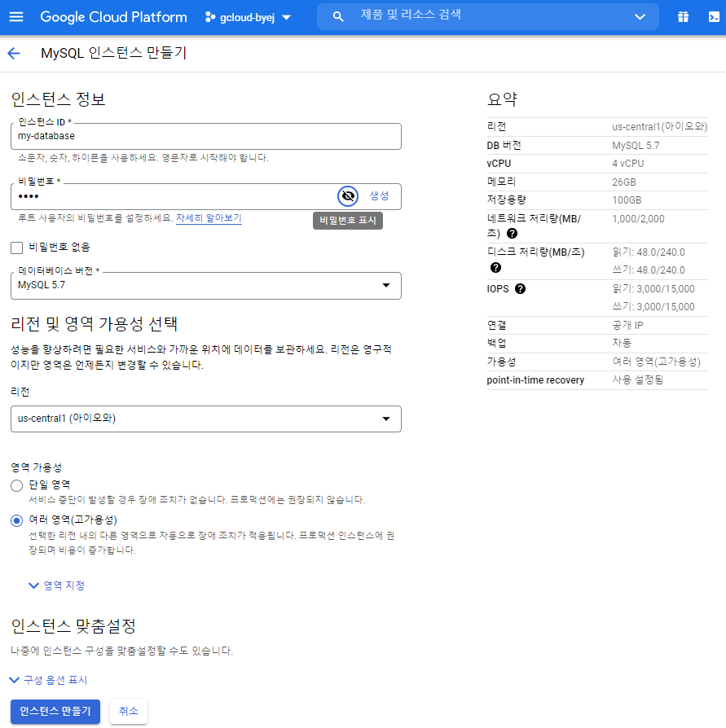Select 여러 영역(고가용성) radio button

17,520
